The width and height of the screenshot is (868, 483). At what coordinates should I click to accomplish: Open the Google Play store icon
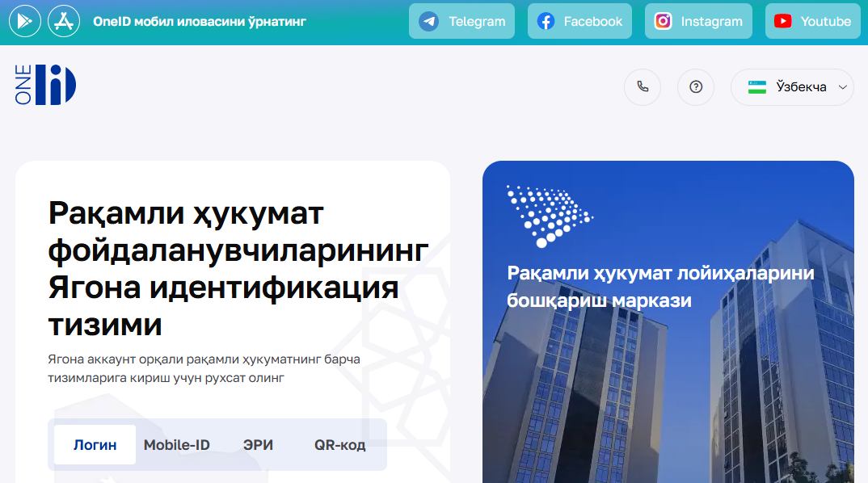(x=25, y=21)
